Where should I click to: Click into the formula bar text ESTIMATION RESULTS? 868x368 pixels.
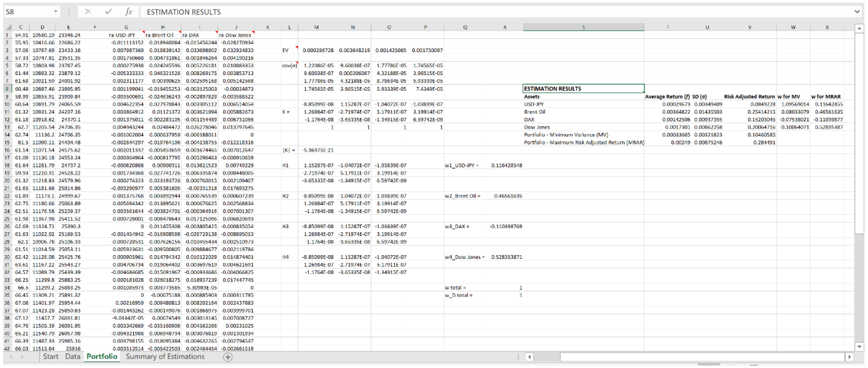coord(184,12)
